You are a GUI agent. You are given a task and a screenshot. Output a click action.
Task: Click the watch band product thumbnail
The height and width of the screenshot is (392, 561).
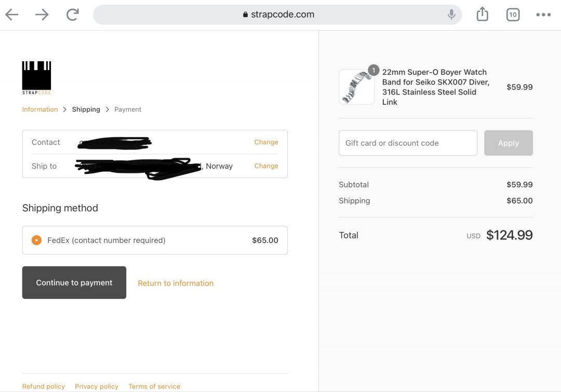(356, 87)
